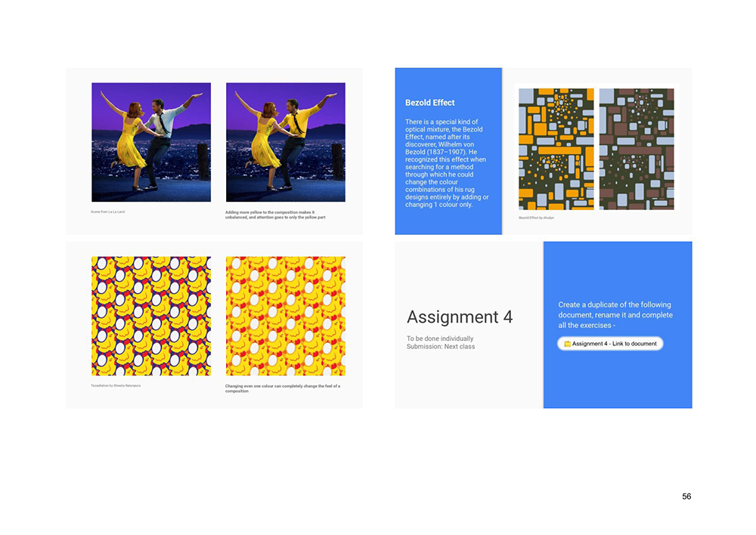Click the "Create a duplicate of the following document" text
This screenshot has width=756, height=535.
(615, 315)
